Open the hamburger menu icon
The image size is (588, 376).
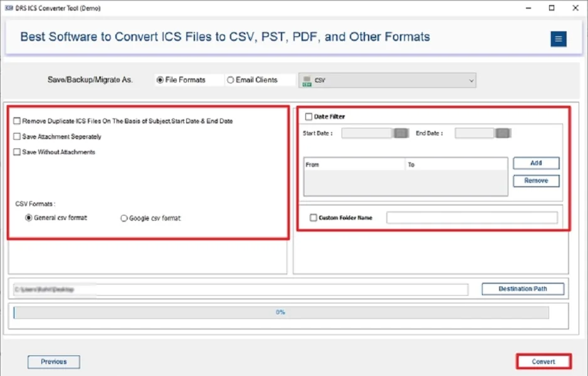[558, 39]
